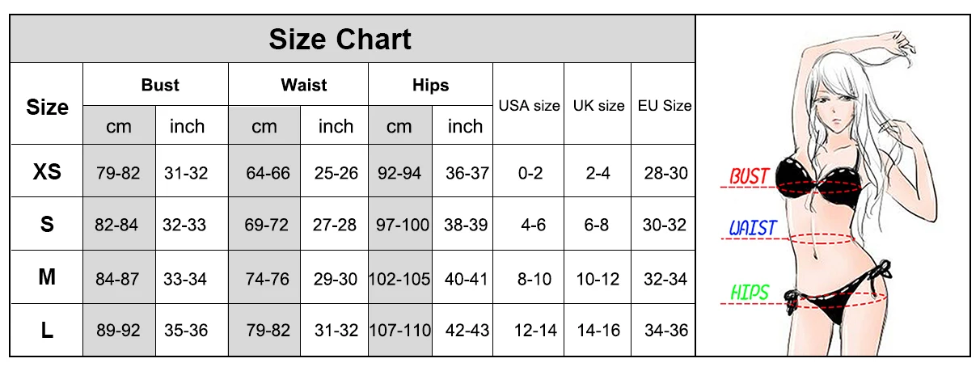Select the EU Size column header

coord(665,105)
